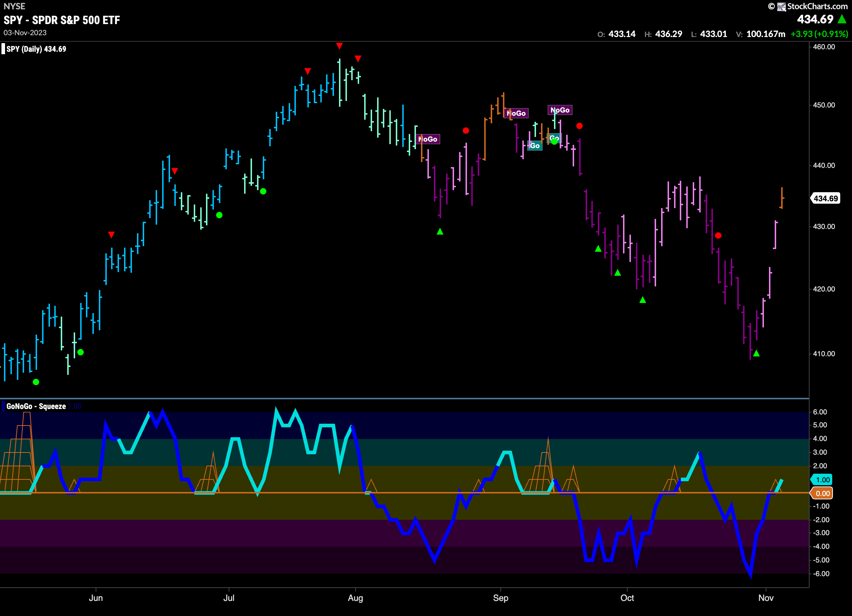The width and height of the screenshot is (852, 616).
Task: Click the latest orange price bar in November
Action: click(x=782, y=198)
